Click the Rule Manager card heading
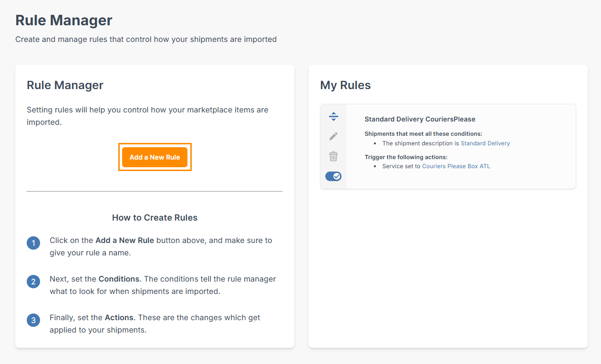 tap(65, 85)
